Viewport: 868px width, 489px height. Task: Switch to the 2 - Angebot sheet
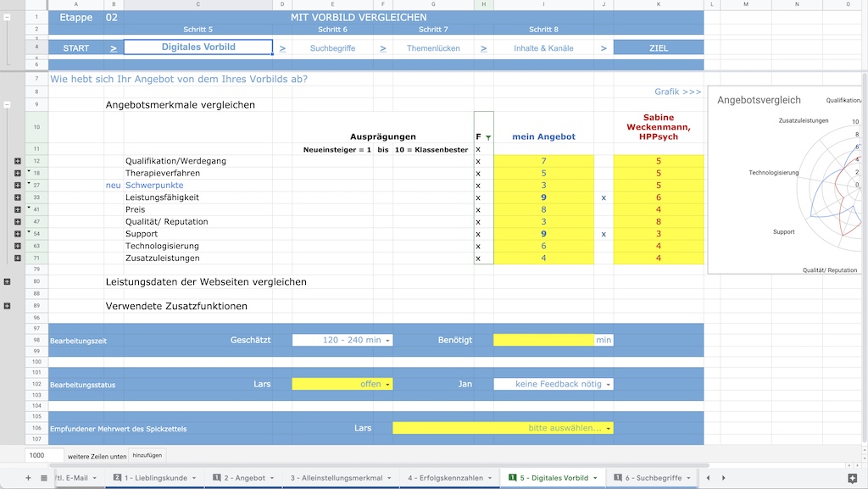click(x=245, y=478)
